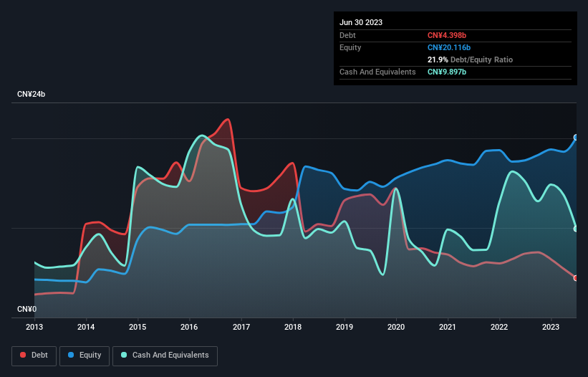Select the 2023 x-axis label
This screenshot has width=588, height=377.
551,327
